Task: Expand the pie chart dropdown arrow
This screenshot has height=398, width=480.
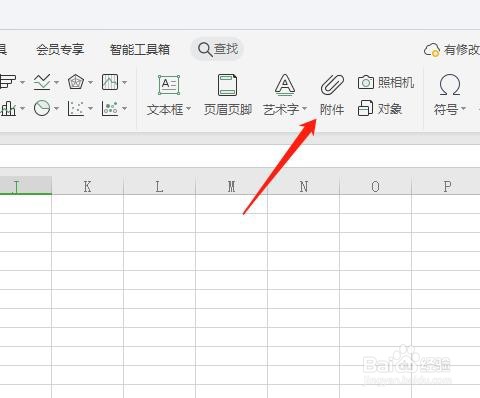Action: pyautogui.click(x=56, y=108)
